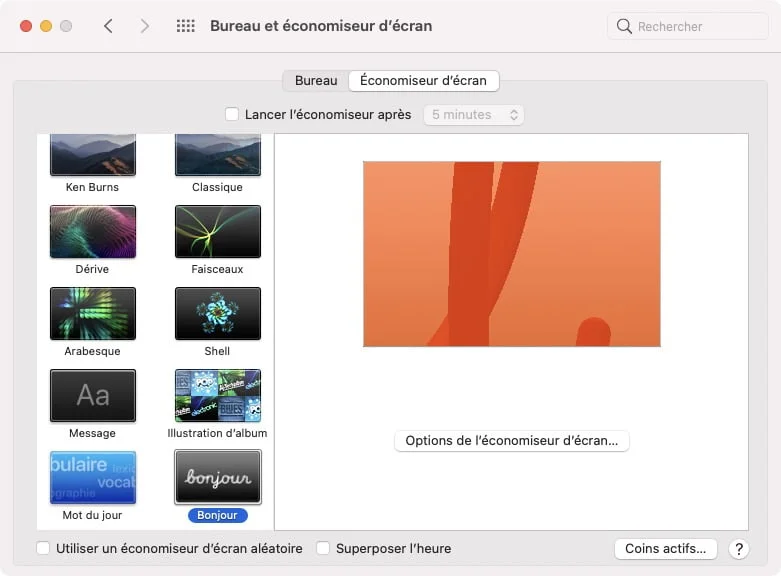Enable Lancer l'économiseur après checkbox
The image size is (781, 576).
232,115
